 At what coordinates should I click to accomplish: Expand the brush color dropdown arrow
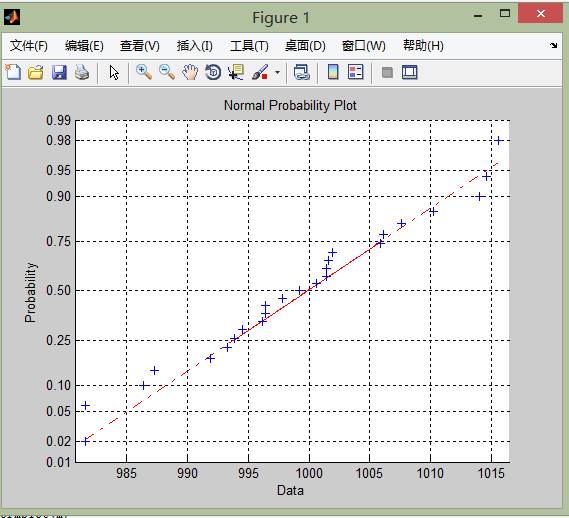click(278, 72)
